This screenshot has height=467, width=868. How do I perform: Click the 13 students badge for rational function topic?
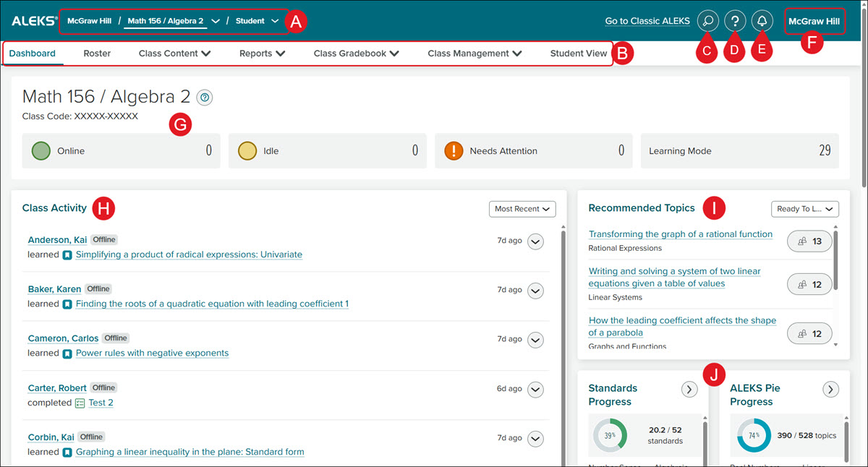click(809, 241)
